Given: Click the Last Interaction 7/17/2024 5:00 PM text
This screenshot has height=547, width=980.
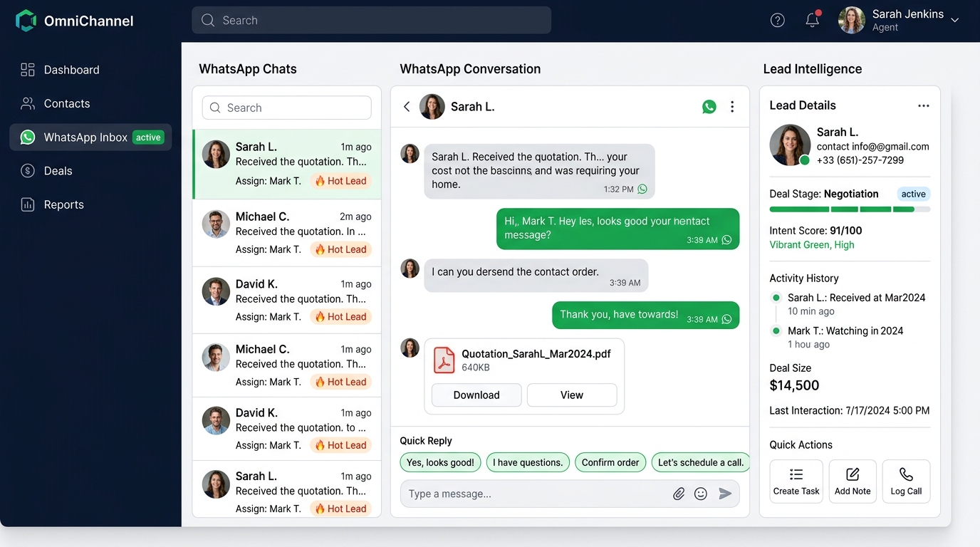Looking at the screenshot, I should tap(850, 411).
